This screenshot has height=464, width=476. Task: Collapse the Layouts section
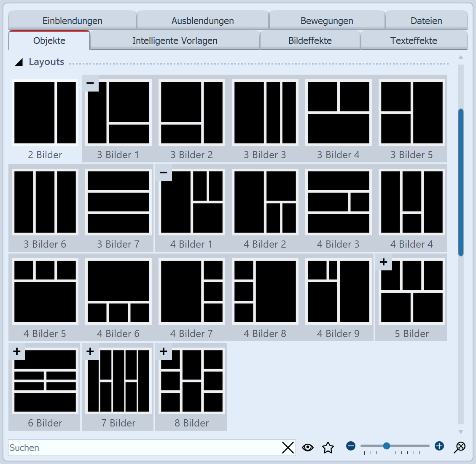tap(19, 62)
